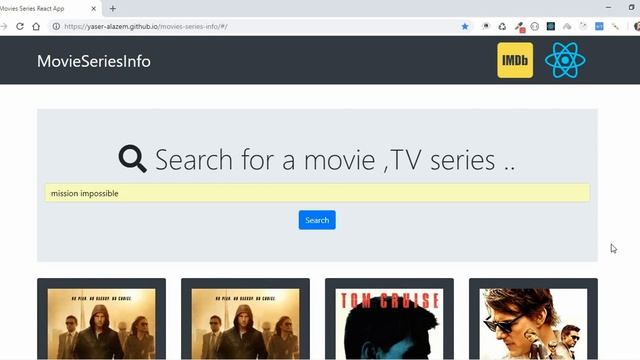Reload the page with refresh icon

coord(20,27)
